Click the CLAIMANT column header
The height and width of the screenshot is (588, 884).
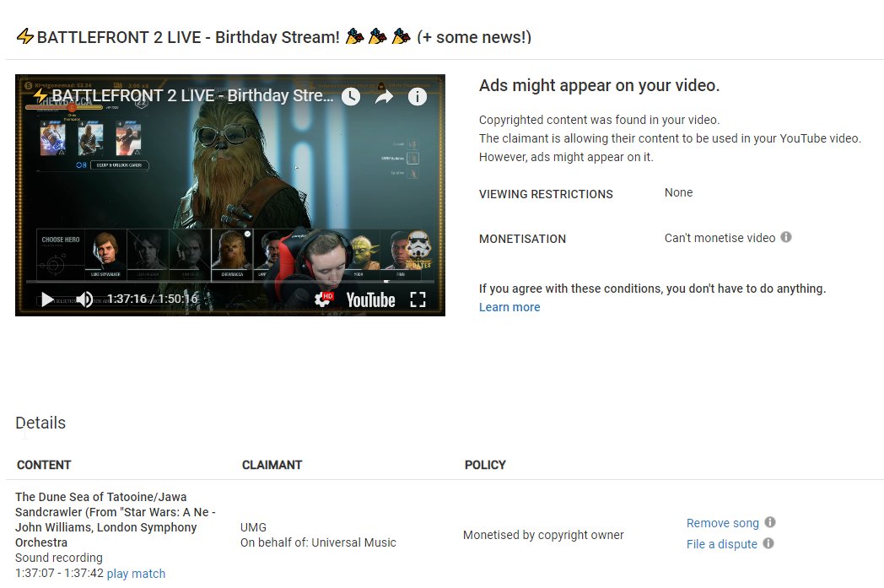272,465
